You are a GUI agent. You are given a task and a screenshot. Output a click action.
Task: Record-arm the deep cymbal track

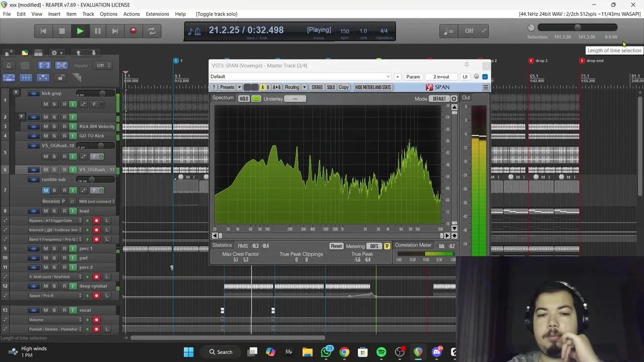(64, 286)
